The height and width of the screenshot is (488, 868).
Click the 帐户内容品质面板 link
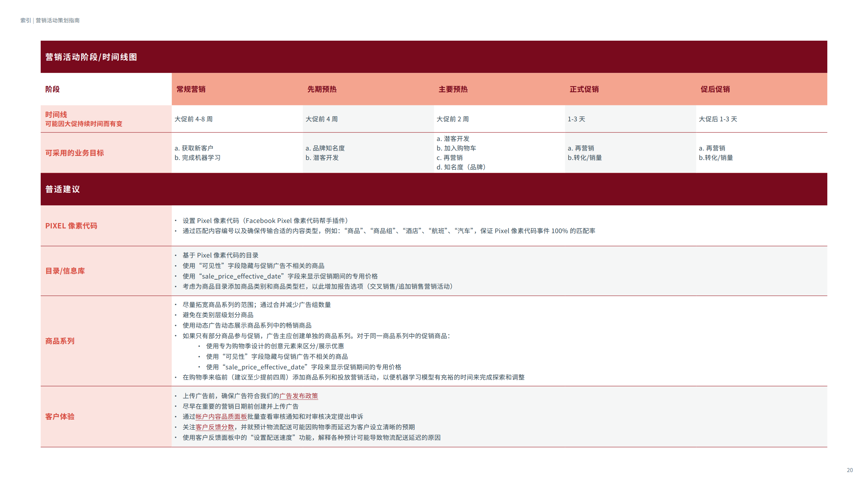[x=221, y=416]
